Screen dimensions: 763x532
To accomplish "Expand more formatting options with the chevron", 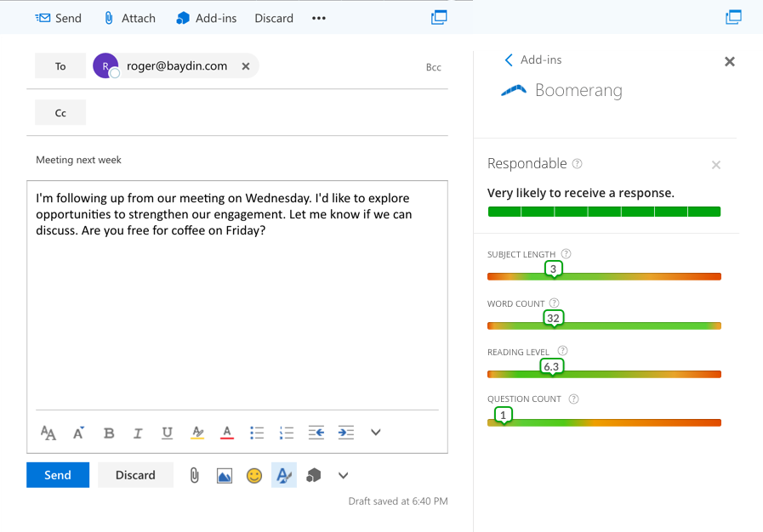I will [x=375, y=433].
